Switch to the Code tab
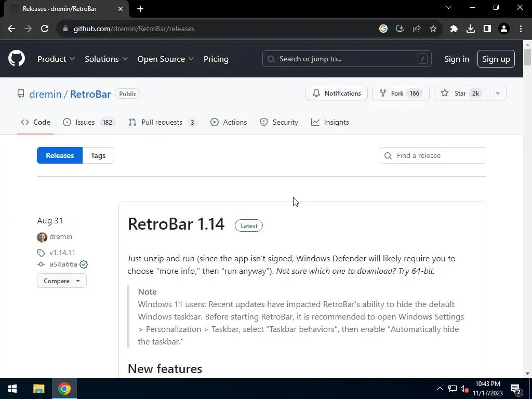The width and height of the screenshot is (532, 399). click(35, 122)
